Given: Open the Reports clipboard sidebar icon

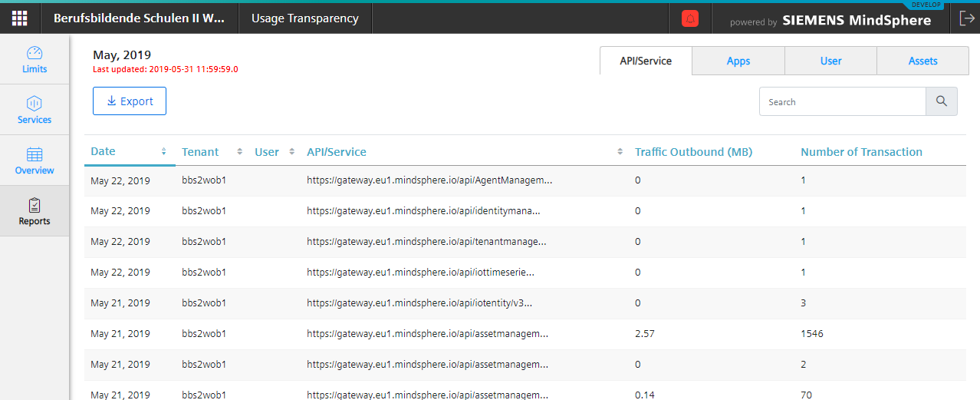Looking at the screenshot, I should [x=35, y=211].
